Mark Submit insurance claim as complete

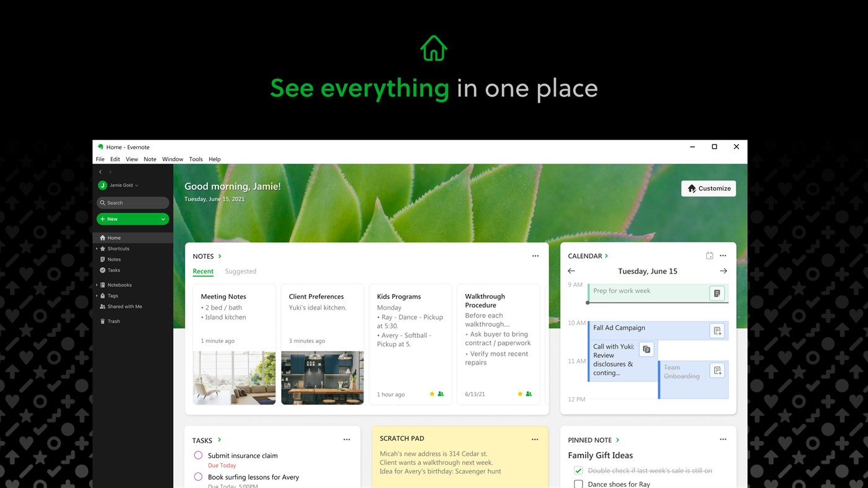click(199, 455)
